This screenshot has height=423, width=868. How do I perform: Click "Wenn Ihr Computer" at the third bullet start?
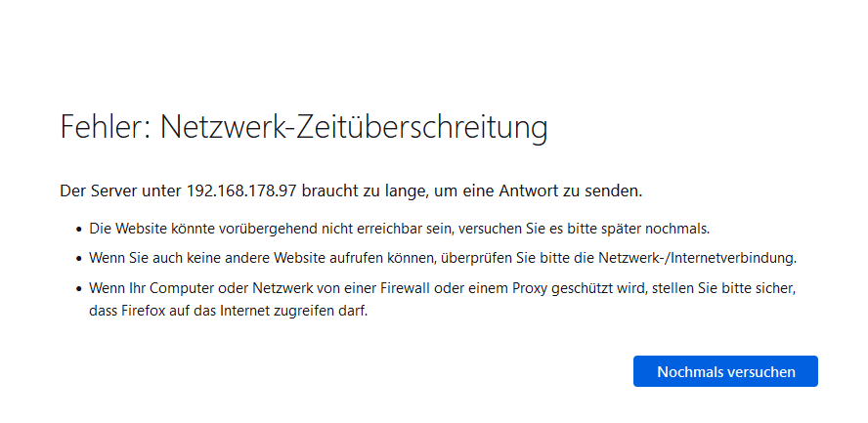(x=143, y=288)
